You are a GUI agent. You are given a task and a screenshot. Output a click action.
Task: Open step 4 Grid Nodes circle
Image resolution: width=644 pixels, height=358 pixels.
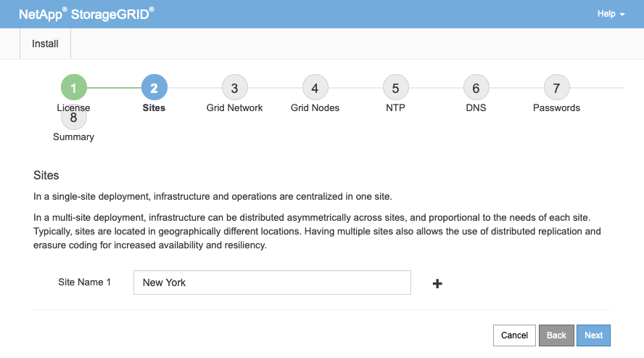point(315,87)
